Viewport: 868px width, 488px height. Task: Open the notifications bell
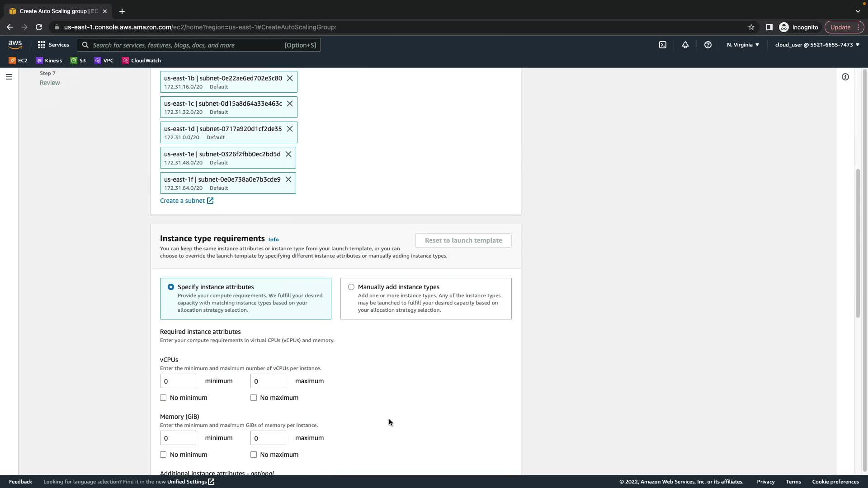tap(685, 45)
